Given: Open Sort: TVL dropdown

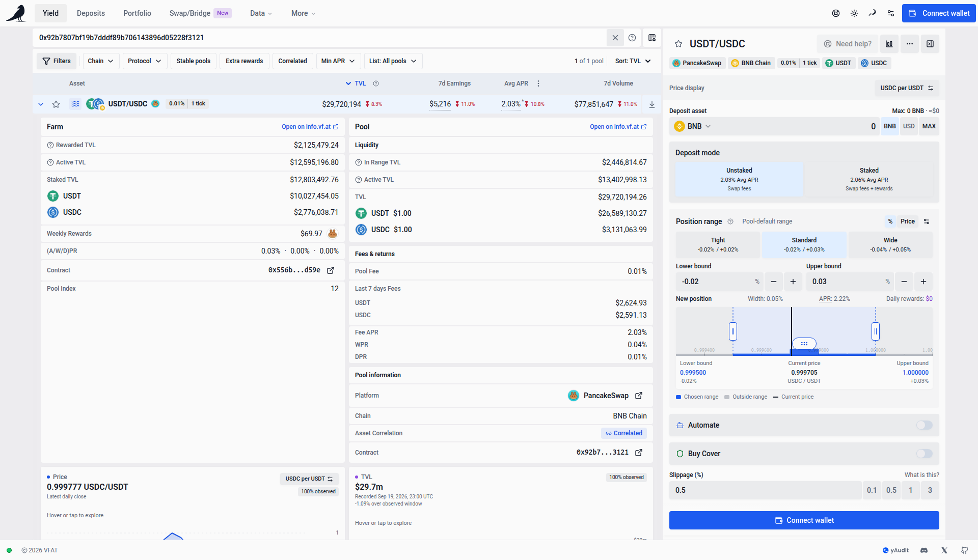Looking at the screenshot, I should tap(633, 61).
